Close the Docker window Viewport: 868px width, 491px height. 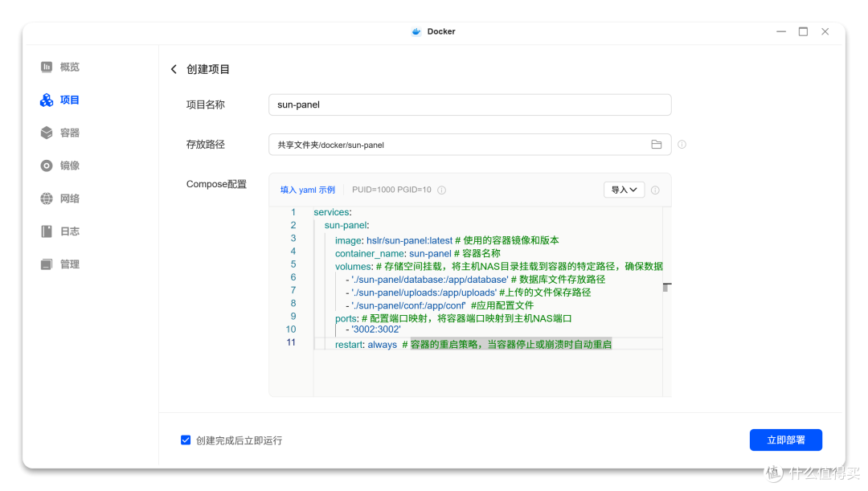click(825, 31)
